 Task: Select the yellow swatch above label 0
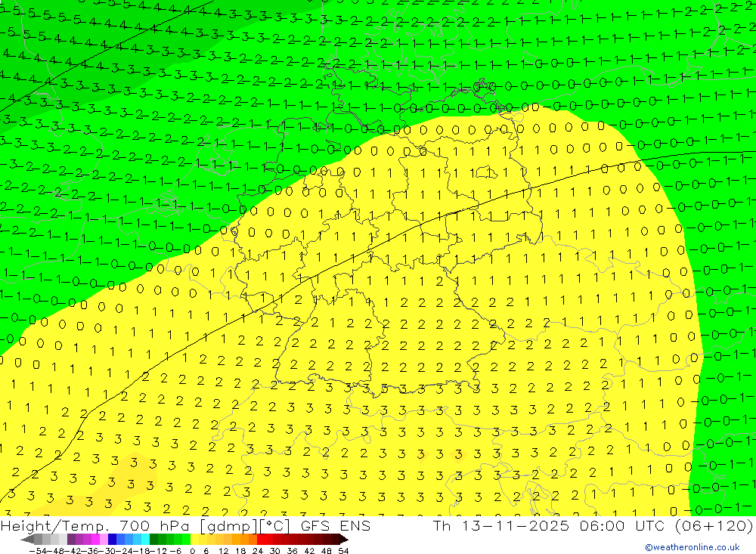[195, 540]
